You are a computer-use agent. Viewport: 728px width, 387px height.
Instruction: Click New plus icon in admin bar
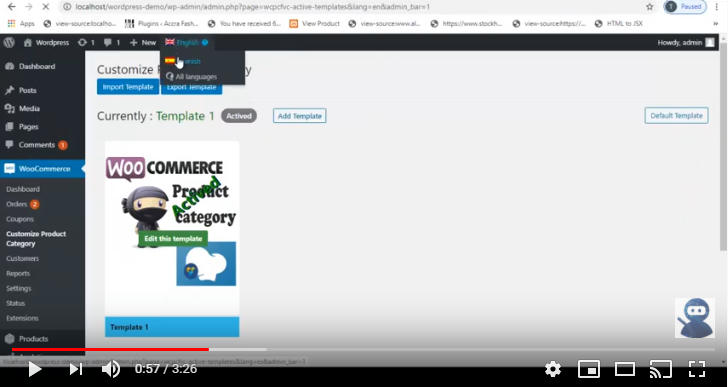[x=143, y=42]
